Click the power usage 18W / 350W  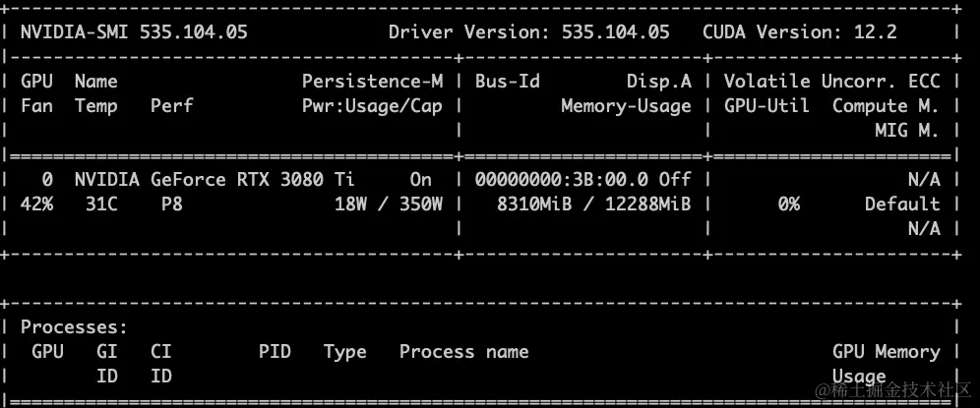coord(389,204)
